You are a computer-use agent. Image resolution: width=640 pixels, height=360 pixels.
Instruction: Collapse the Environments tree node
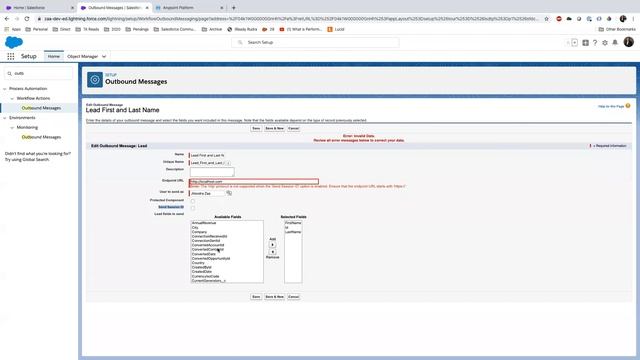tap(5, 118)
